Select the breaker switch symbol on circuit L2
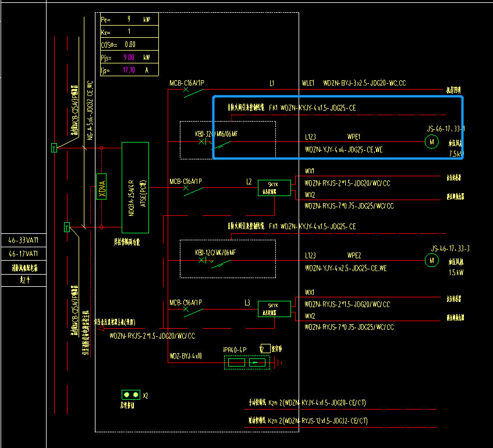 tap(193, 190)
